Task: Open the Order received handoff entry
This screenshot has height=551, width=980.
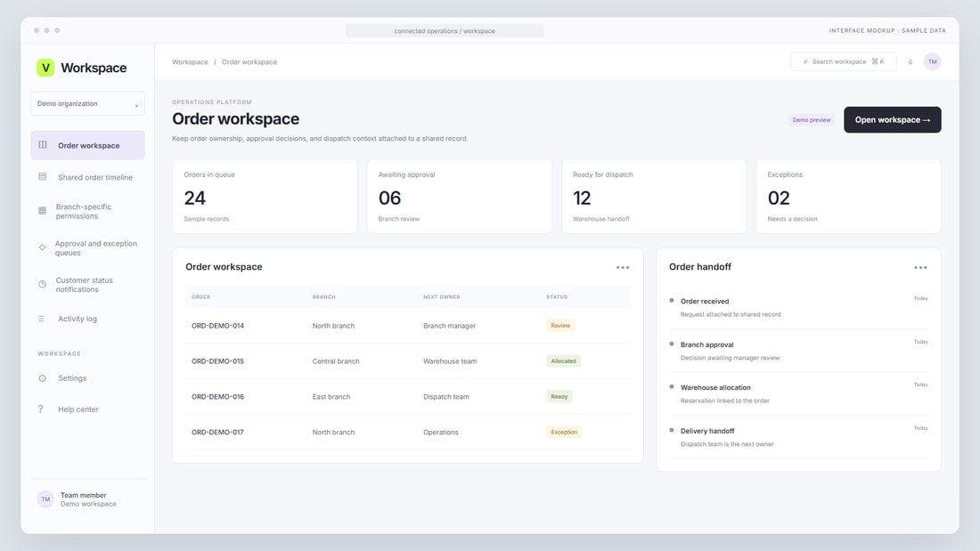Action: pos(799,307)
